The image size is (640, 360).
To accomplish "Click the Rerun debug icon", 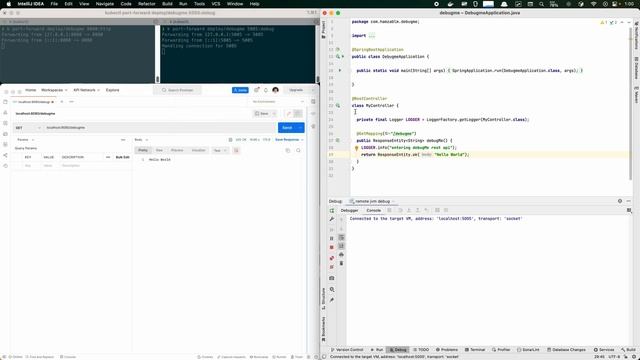I will 332,211.
